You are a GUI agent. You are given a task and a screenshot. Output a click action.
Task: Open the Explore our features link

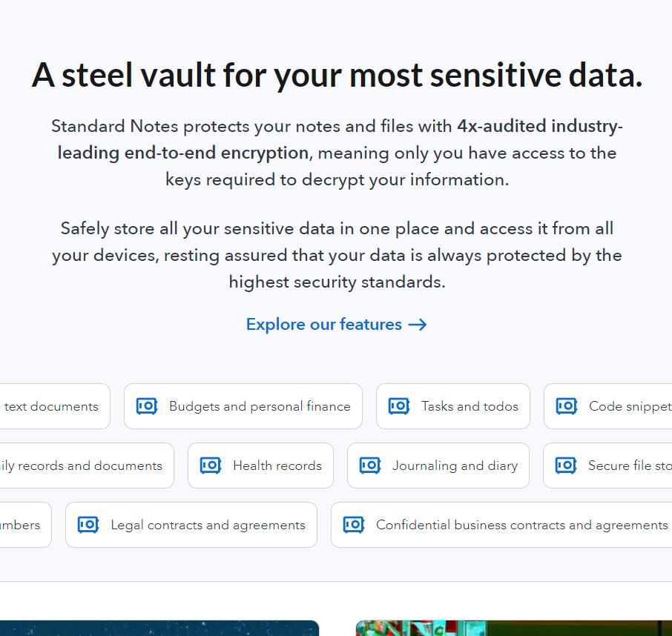click(323, 324)
